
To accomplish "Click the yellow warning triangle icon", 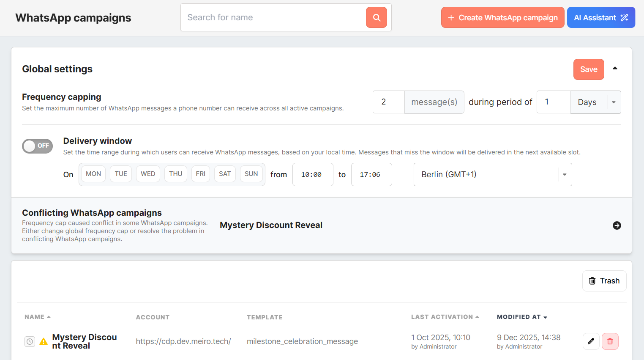I will [44, 341].
